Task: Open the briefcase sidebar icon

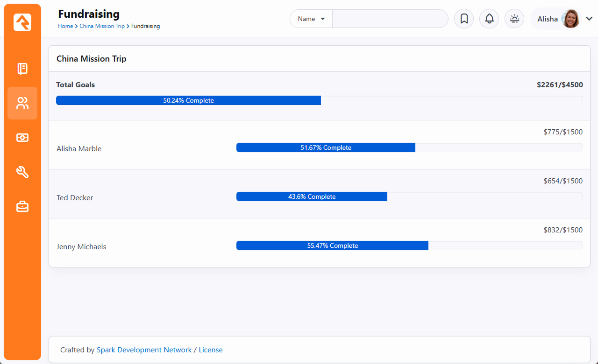Action: pyautogui.click(x=22, y=206)
